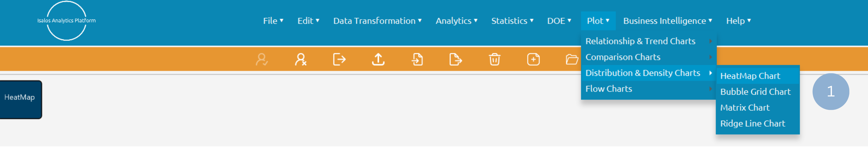Click the open folder icon

point(571,60)
